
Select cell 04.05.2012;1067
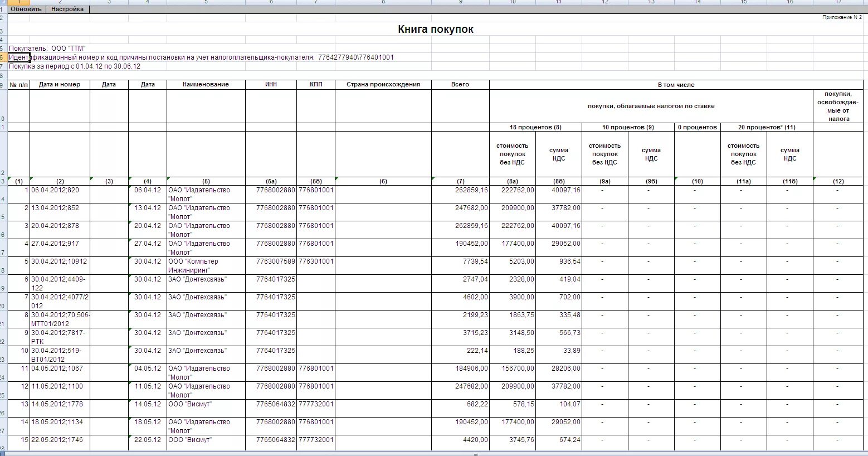click(x=60, y=373)
